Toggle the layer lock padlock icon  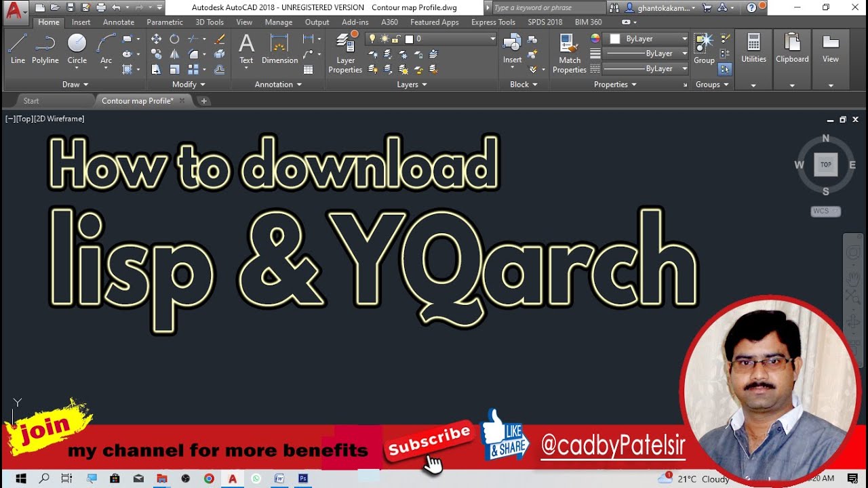(395, 39)
